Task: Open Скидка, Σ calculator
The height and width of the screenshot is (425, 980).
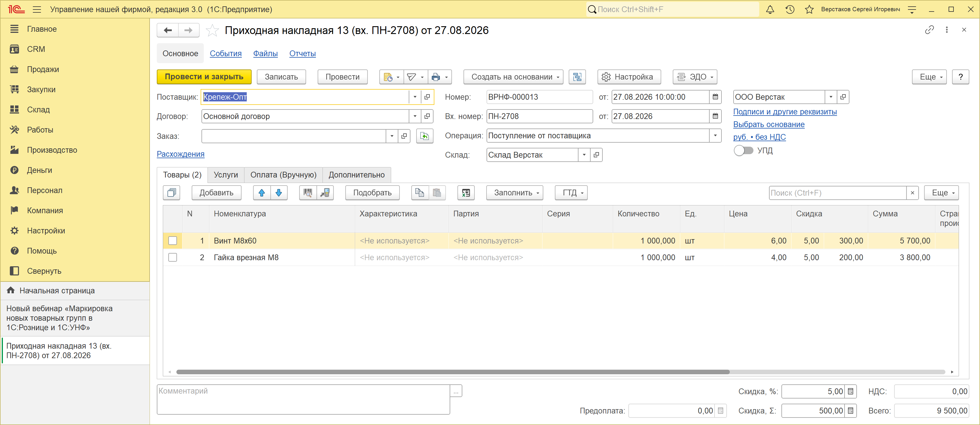Action: point(851,411)
